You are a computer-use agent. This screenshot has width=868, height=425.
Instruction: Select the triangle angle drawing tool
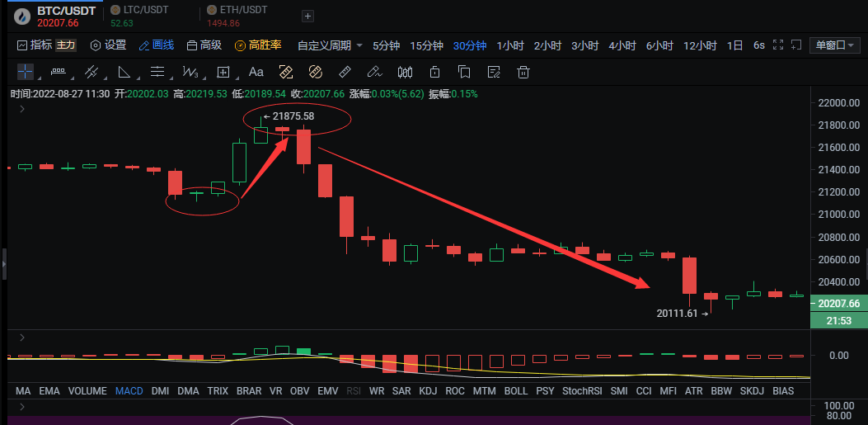point(124,72)
